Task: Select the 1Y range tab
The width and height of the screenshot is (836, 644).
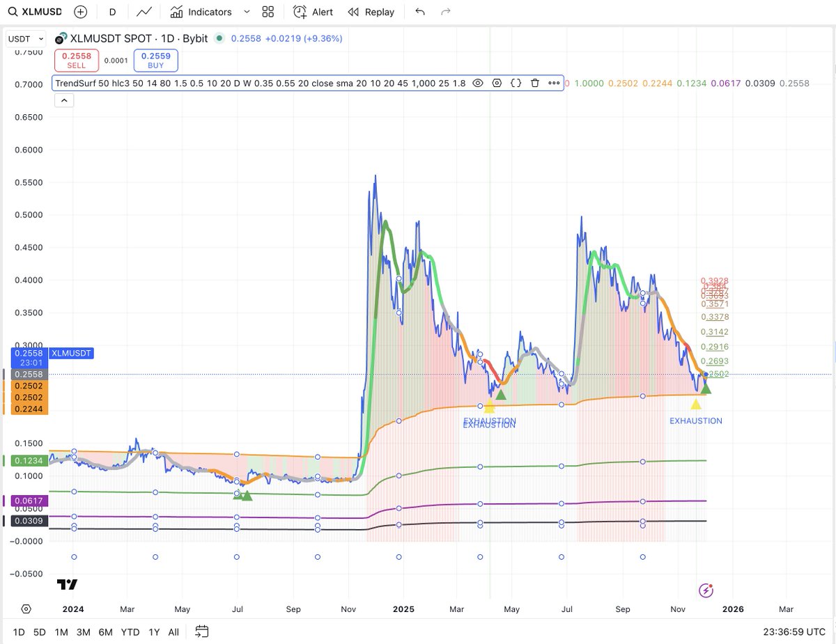Action: 153,632
